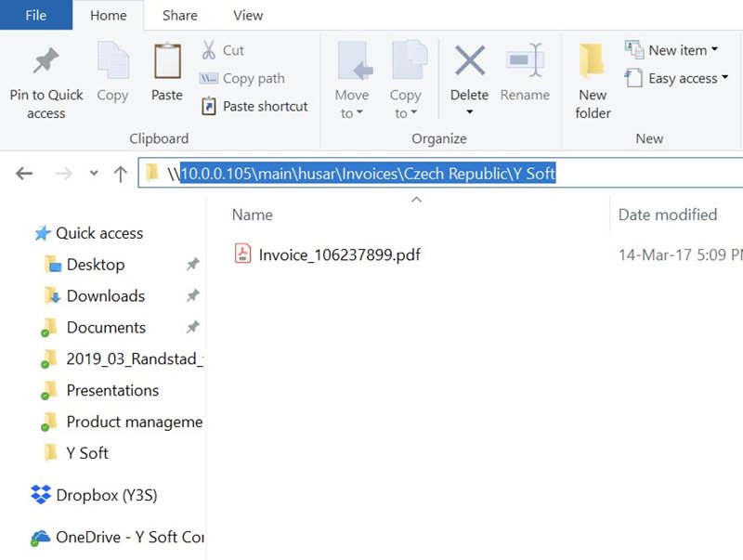Open the recent locations dropdown chevron
This screenshot has width=743, height=560.
coord(94,174)
